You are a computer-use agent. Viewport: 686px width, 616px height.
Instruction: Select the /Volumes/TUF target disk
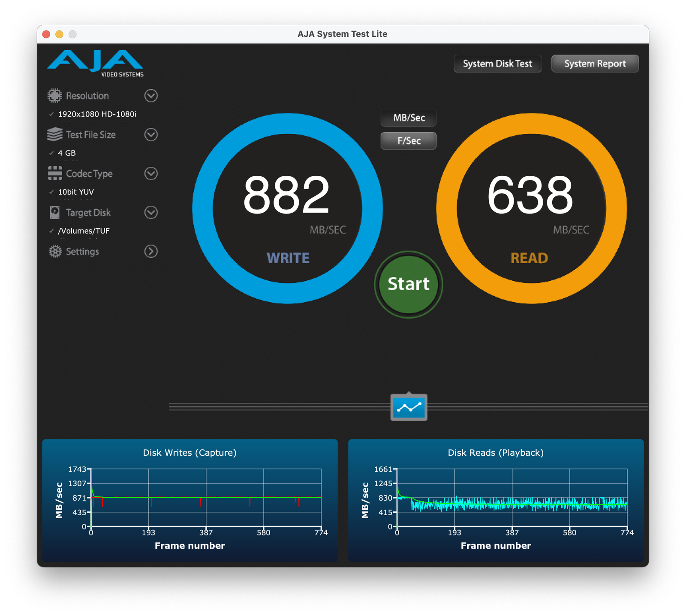click(x=84, y=231)
